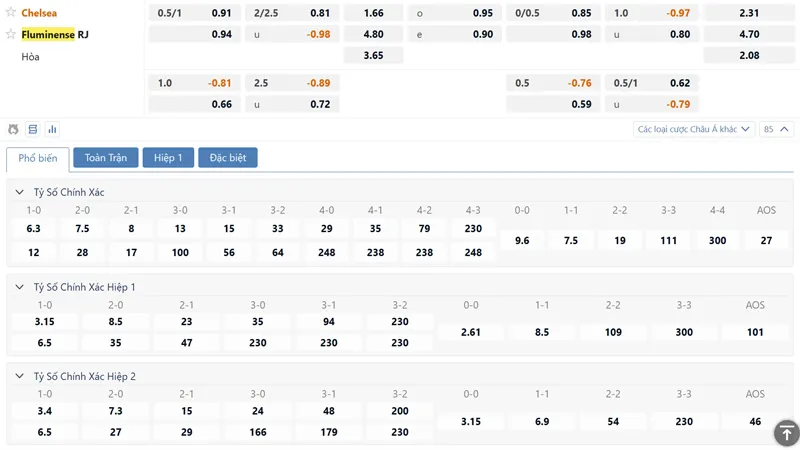Viewport: 800px width, 450px height.
Task: Switch to the Hiệp 1 tab
Action: [x=168, y=158]
